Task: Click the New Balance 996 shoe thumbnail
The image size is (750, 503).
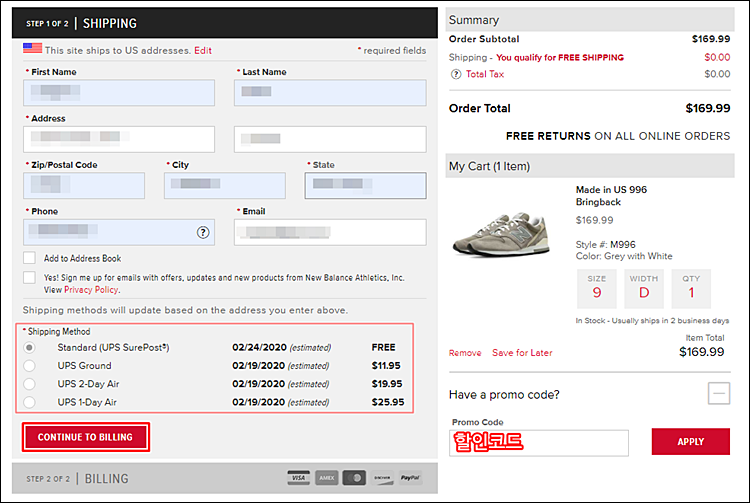Action: 501,233
